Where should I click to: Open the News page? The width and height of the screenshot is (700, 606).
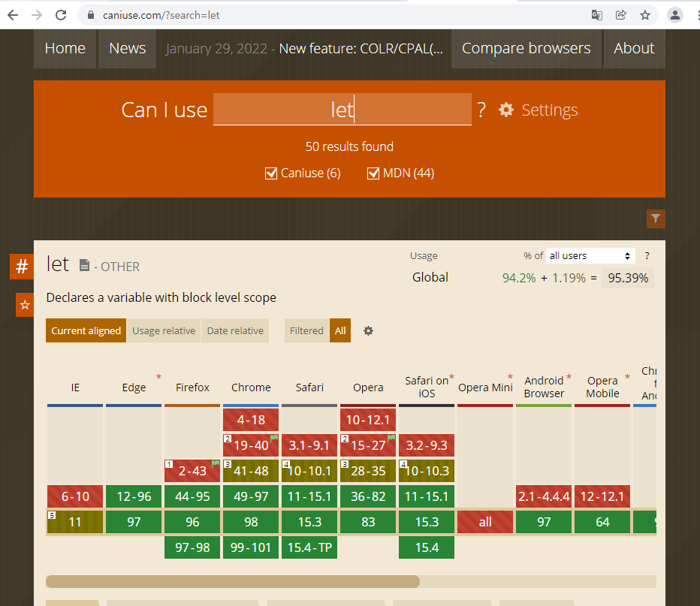click(127, 48)
